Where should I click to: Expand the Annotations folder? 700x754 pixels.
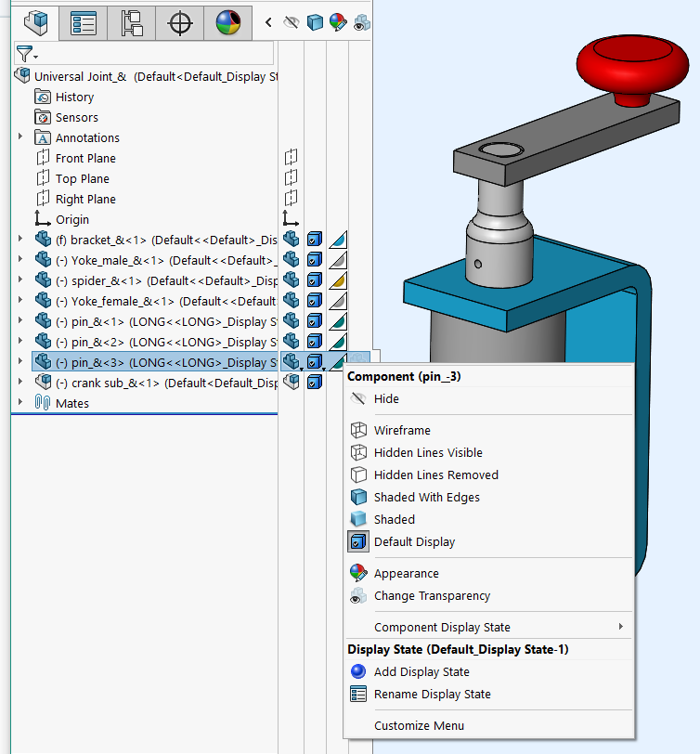click(x=20, y=137)
